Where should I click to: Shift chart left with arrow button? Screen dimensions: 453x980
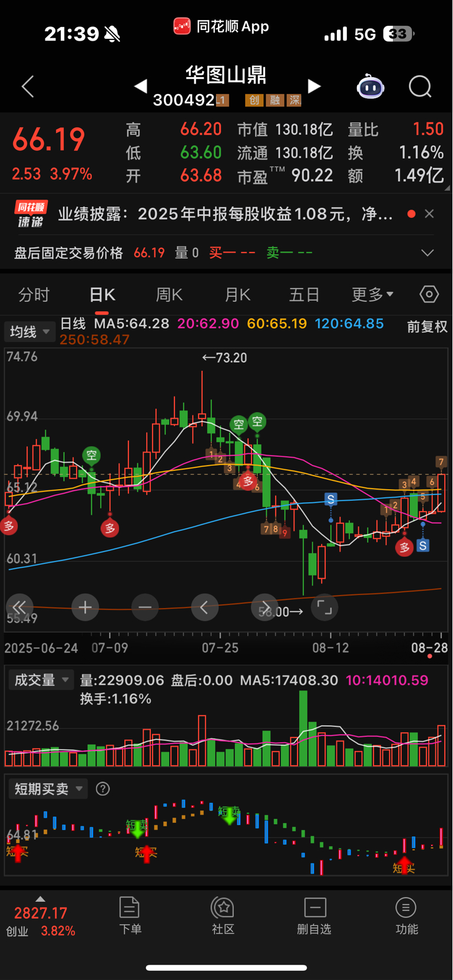coord(204,607)
